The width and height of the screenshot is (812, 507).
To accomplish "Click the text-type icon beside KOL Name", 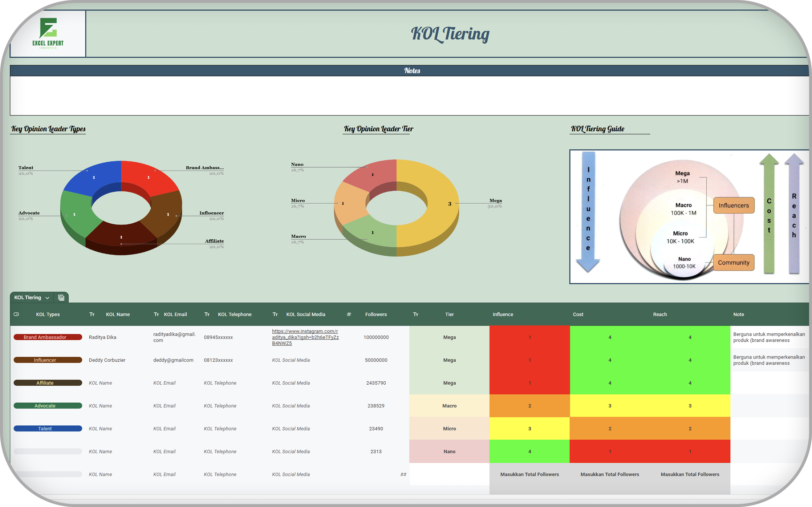I will tap(92, 315).
